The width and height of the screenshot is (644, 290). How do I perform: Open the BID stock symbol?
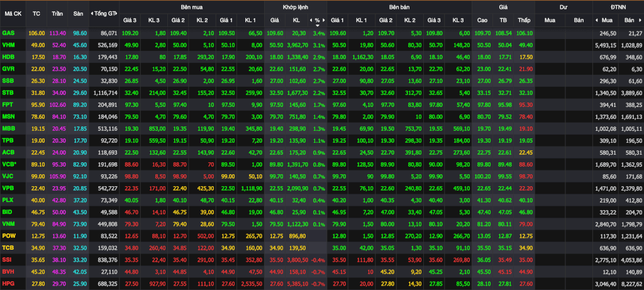[7, 211]
